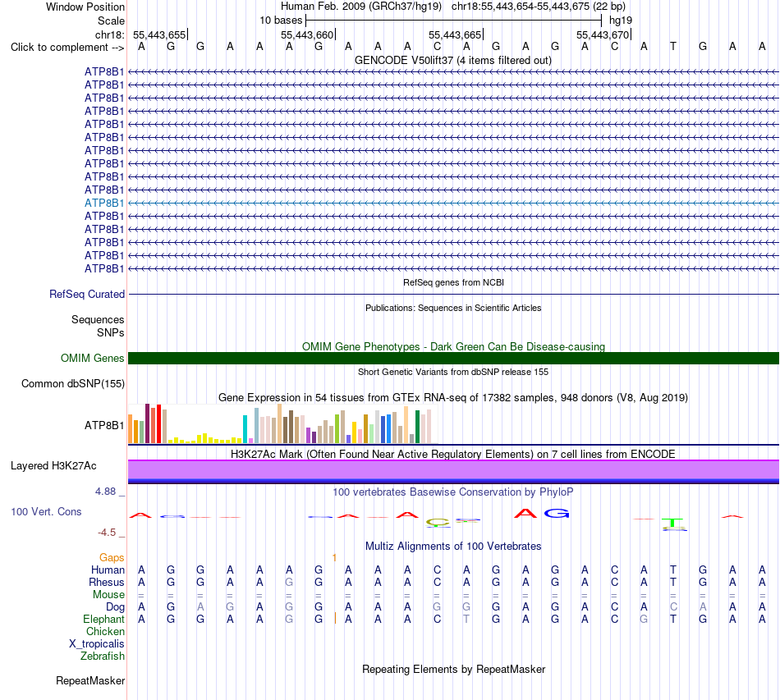Screen dimensions: 780x700
Task: Click the '10 bases' scale bar
Action: (453, 21)
